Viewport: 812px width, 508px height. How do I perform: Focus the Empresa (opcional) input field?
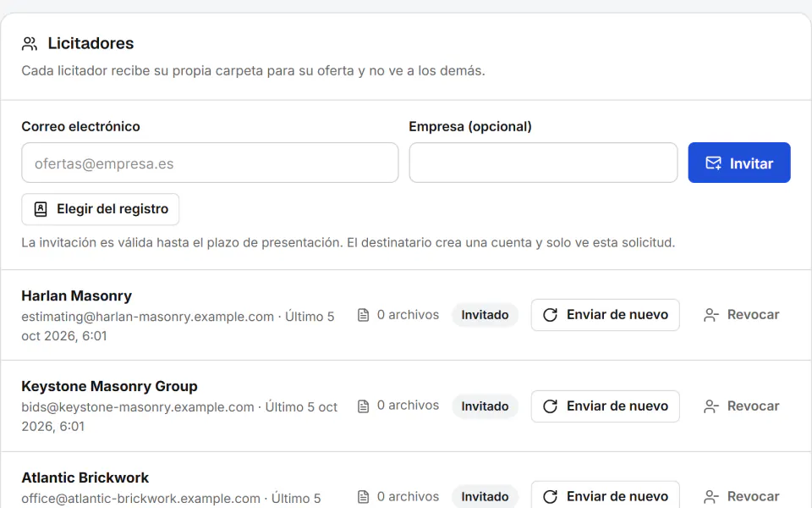click(543, 163)
